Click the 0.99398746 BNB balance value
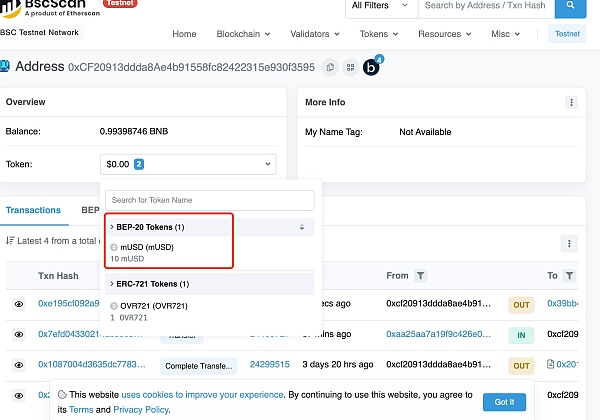Viewport: 600px width, 420px height. pos(134,131)
